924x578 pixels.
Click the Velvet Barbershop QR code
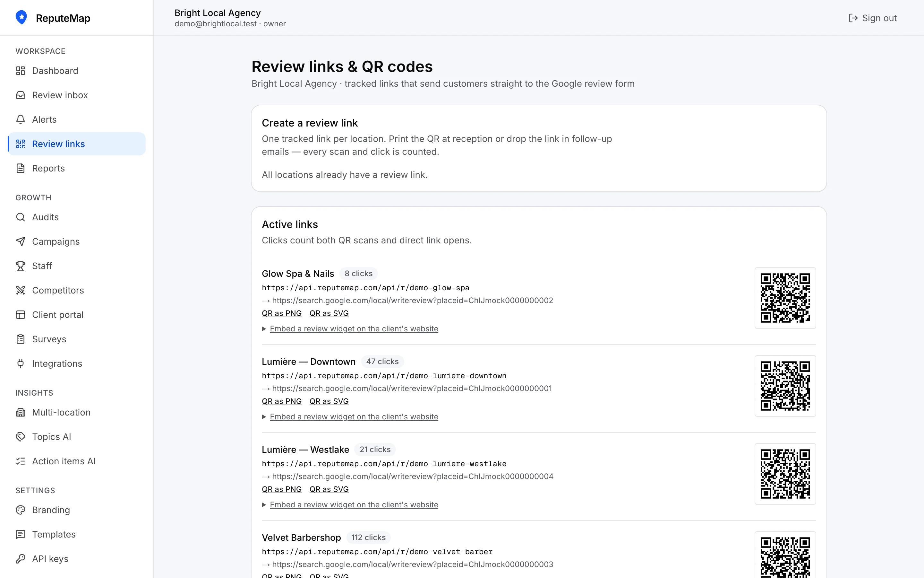coord(785,555)
